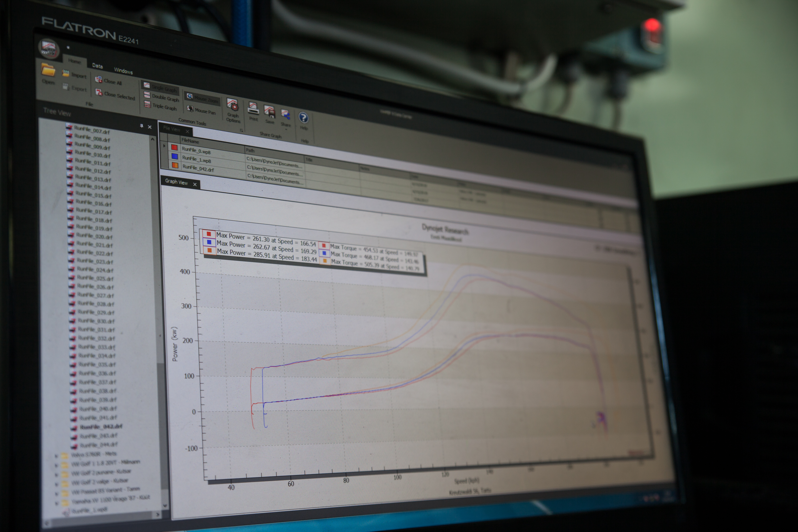
Task: Close the Tree View panel
Action: 150,127
